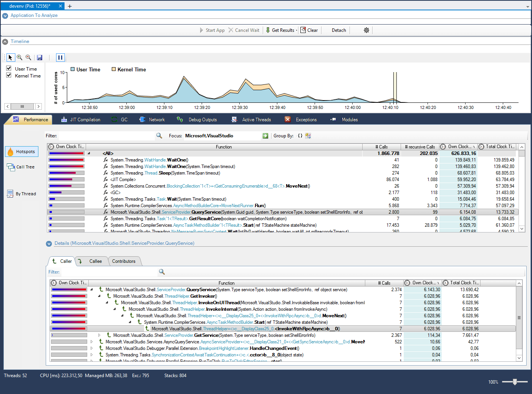The height and width of the screenshot is (394, 532).
Task: Switch to the JIT Compilation tab
Action: click(x=81, y=120)
